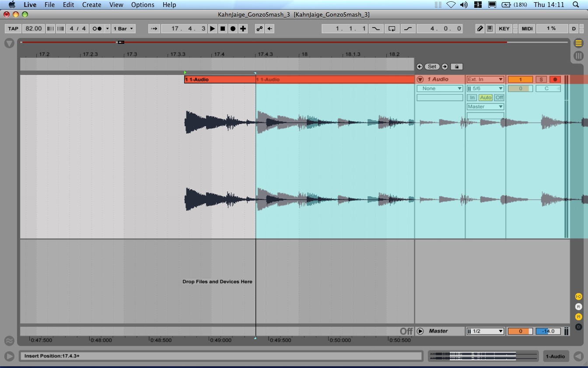The width and height of the screenshot is (588, 368).
Task: Toggle the computer MIDI keyboard icon
Action: (x=490, y=28)
